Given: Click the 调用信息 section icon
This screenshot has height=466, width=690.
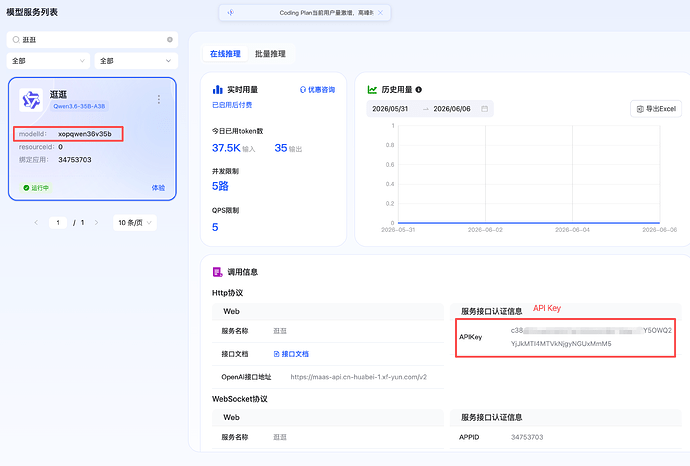Looking at the screenshot, I should click(x=217, y=272).
